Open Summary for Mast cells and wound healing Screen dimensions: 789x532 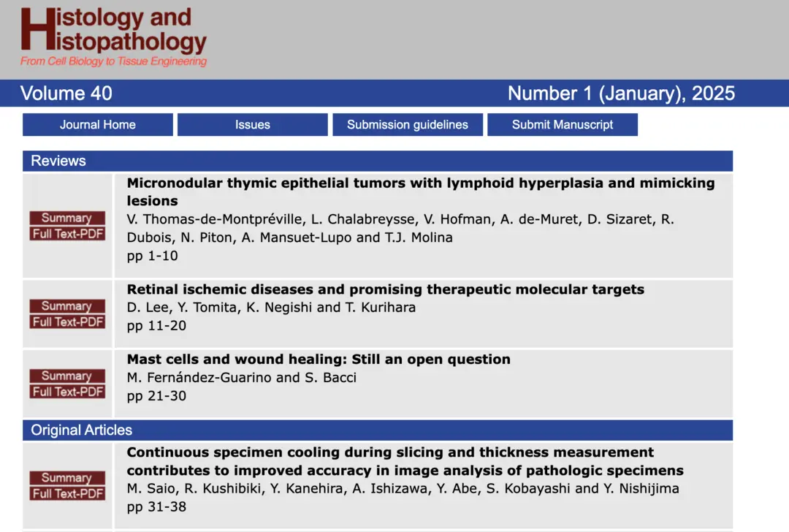[x=67, y=376]
